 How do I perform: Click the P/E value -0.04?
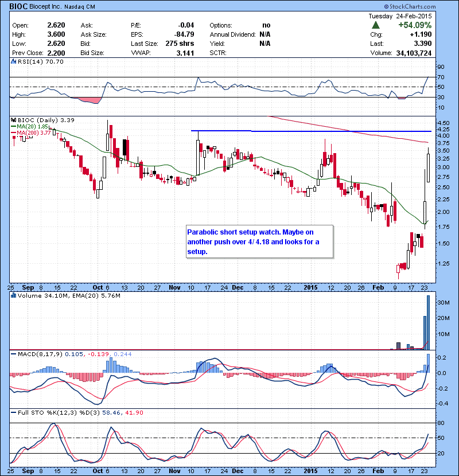pos(186,25)
